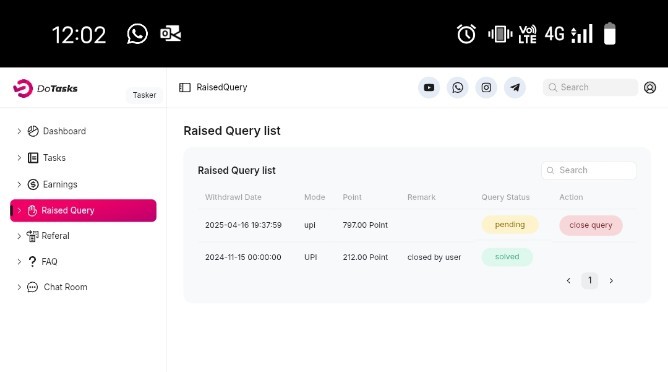Screen dimensions: 668x372
Task: Click the Raised Query hand icon
Action: point(32,211)
